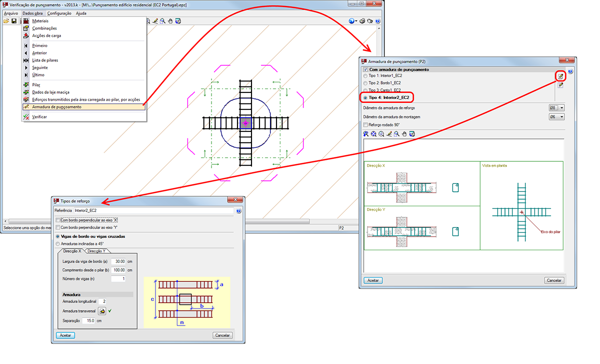Click the print view icon in Armadura dialog toolbar
The width and height of the screenshot is (600, 364).
coord(412,134)
